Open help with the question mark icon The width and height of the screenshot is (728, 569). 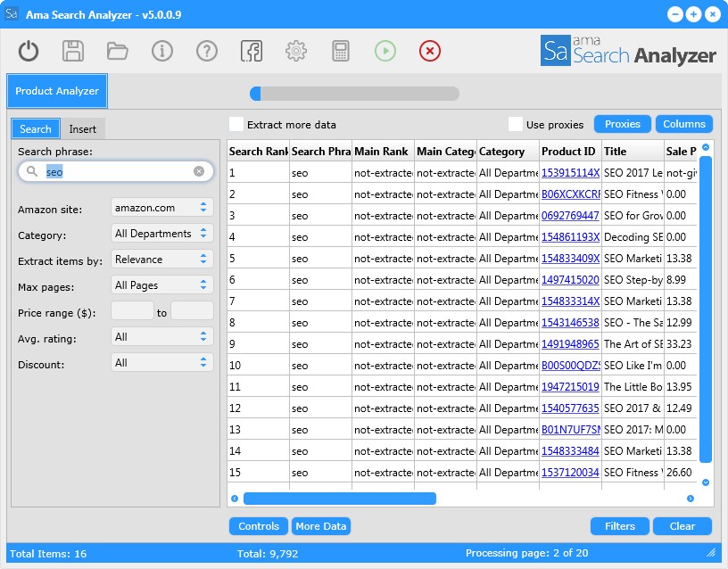click(x=207, y=51)
